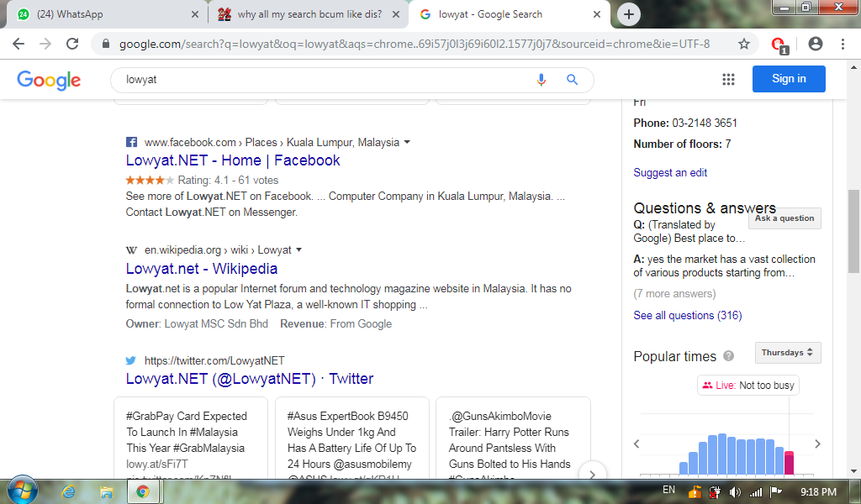
Task: Close the 'why all my search' tab
Action: click(x=395, y=14)
